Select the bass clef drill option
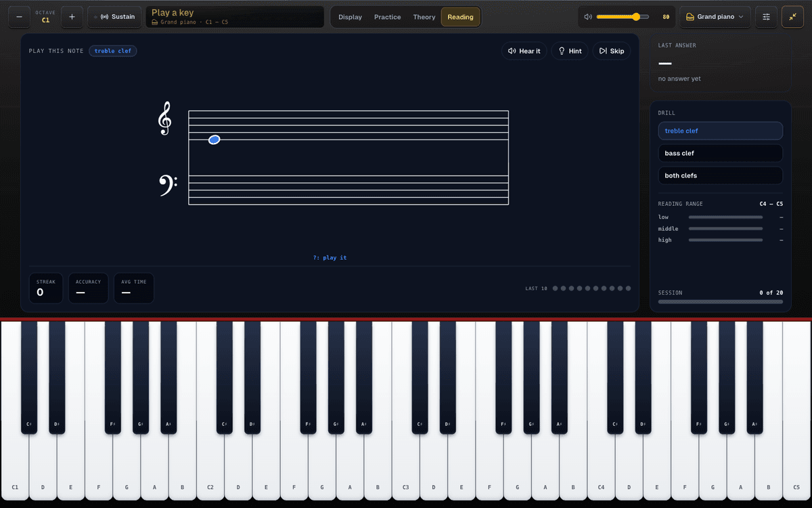Screen dimensions: 812x508 click(720, 153)
